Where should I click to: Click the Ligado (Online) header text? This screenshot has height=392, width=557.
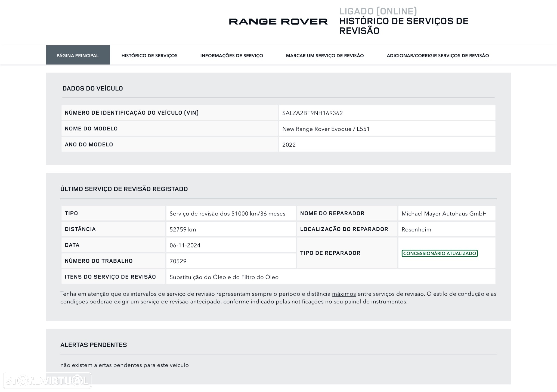378,11
